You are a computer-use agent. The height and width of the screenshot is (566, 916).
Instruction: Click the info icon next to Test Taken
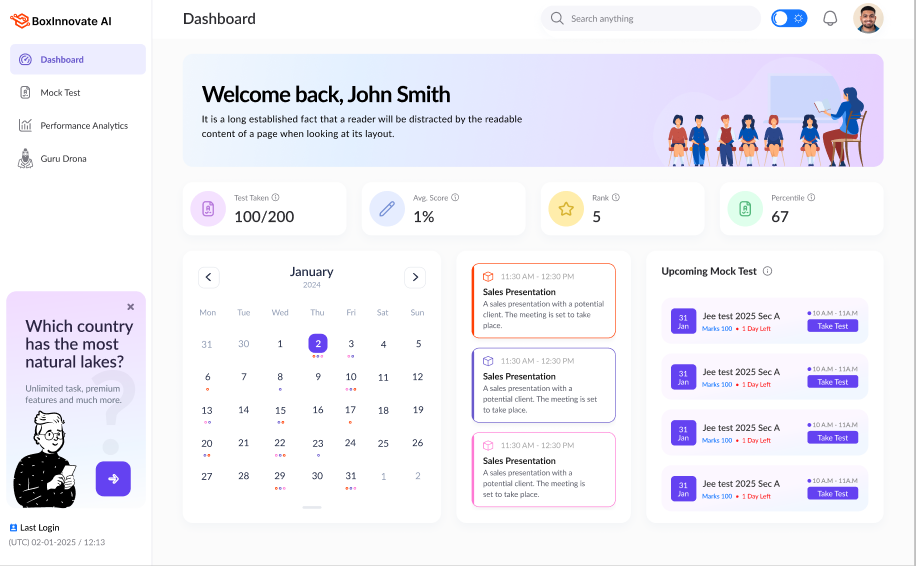pos(276,198)
